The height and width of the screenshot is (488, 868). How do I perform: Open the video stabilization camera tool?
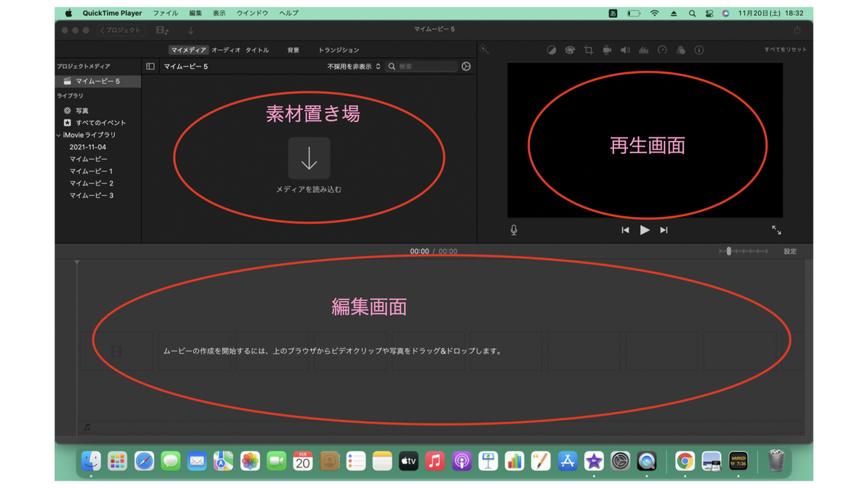(x=607, y=50)
